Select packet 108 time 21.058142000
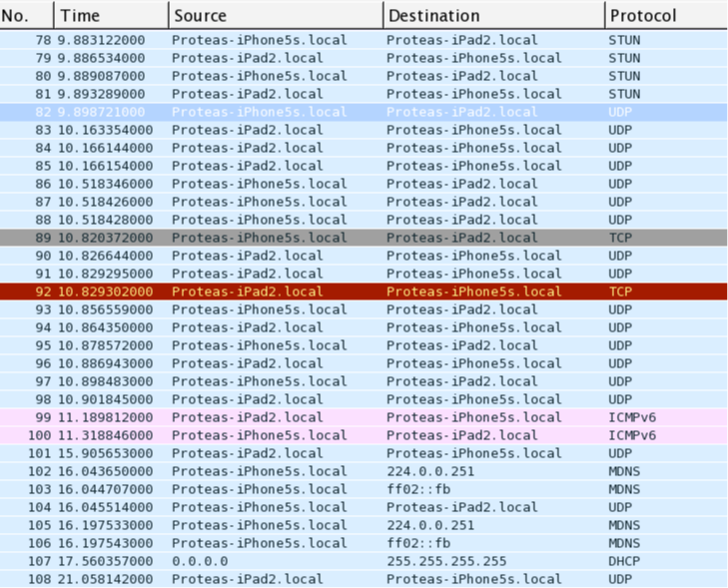This screenshot has width=728, height=588. [106, 580]
